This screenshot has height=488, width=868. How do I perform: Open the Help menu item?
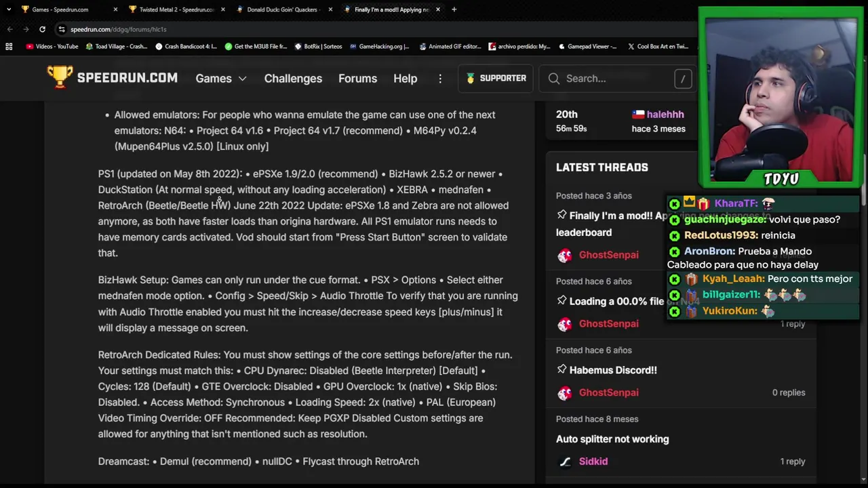[405, 79]
